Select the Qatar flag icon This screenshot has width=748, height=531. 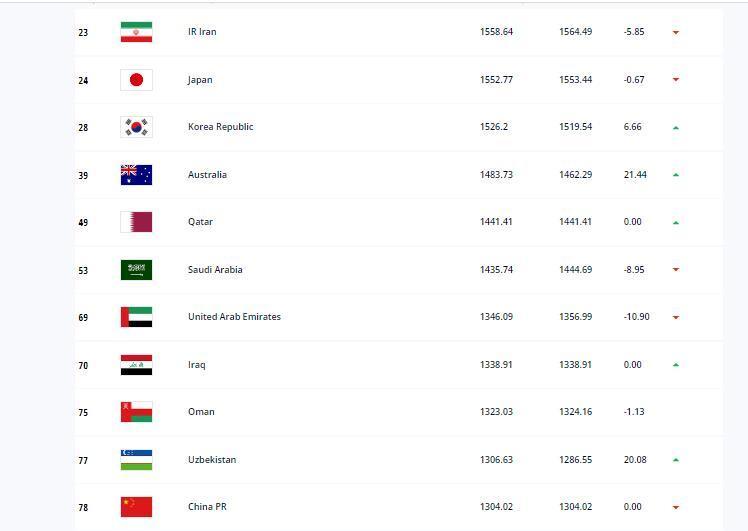[x=136, y=222]
